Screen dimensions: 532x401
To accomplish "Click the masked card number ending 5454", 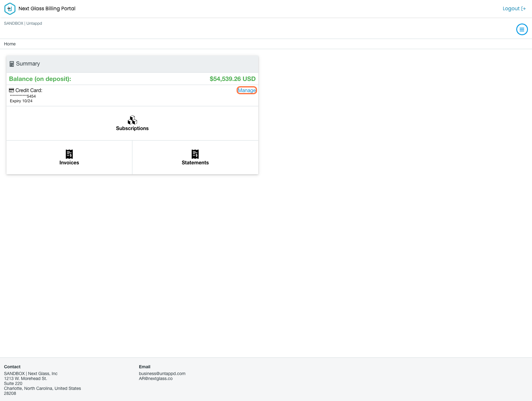I will point(23,96).
